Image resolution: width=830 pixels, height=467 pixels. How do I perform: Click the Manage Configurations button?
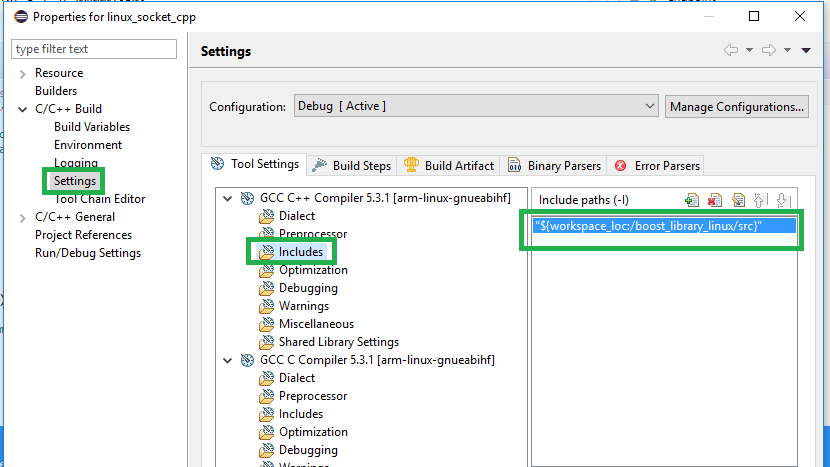pyautogui.click(x=737, y=106)
